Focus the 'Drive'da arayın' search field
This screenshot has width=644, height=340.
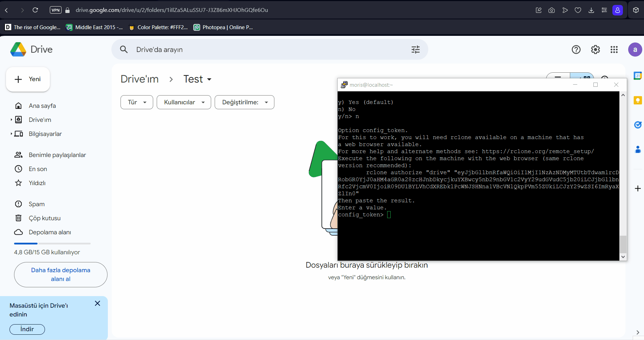click(270, 50)
